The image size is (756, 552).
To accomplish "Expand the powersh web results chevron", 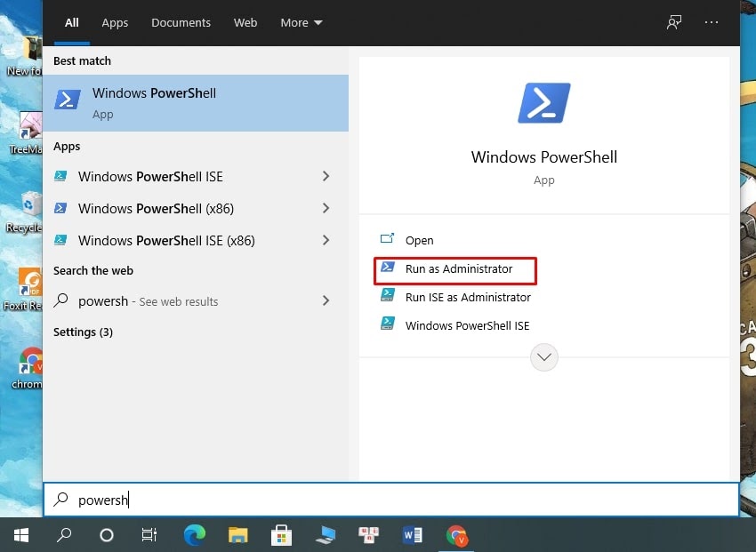I will pos(326,300).
